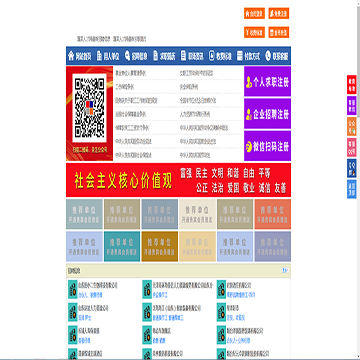Open the 用人单位 navigation tab

pyautogui.click(x=109, y=56)
